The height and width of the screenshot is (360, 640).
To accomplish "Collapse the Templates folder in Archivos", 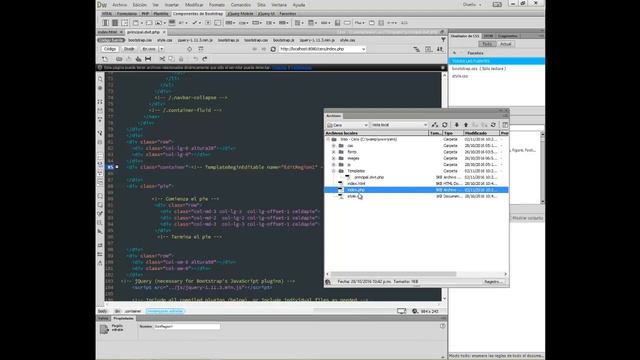I will [333, 171].
